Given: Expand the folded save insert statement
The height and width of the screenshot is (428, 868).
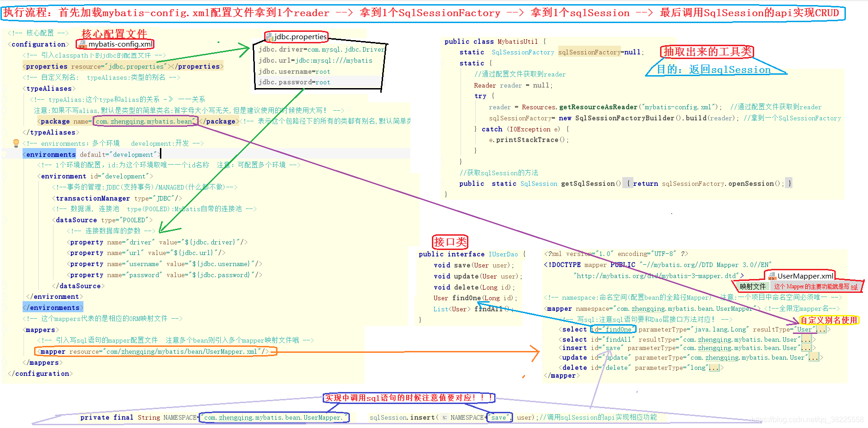Looking at the screenshot, I should pos(805,348).
